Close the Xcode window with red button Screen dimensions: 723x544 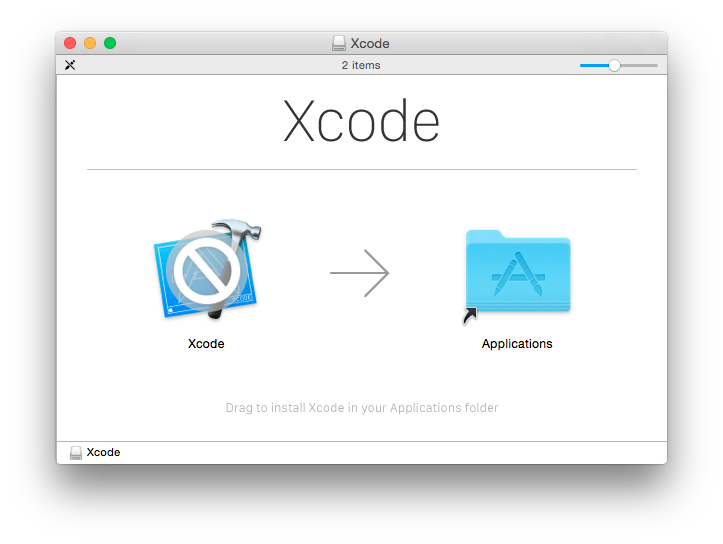(x=70, y=43)
